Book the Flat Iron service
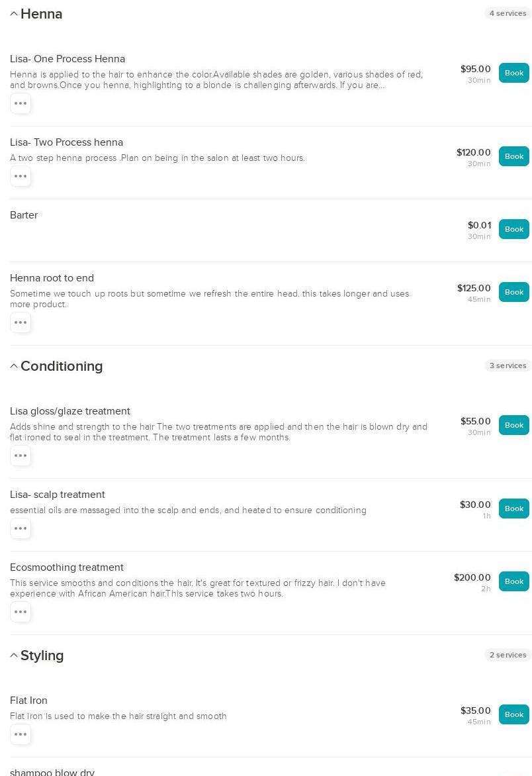This screenshot has height=776, width=532. (513, 714)
